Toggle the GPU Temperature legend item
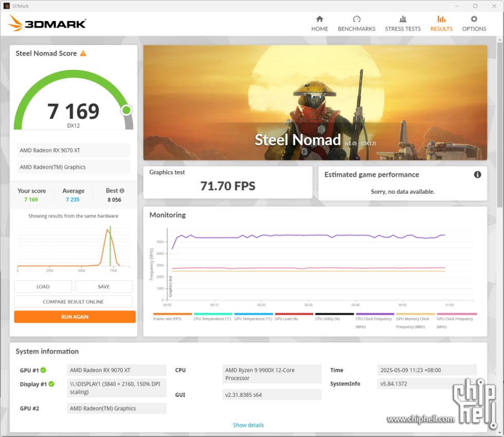Screen dimensions: 504x437 pyautogui.click(x=253, y=317)
